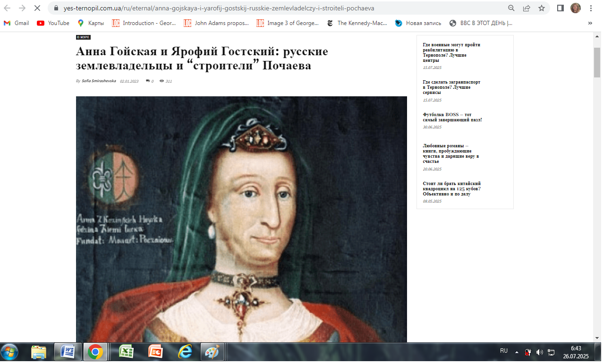Viewport: 603px width, 364px height.
Task: Click author name Sofia Smirashevska
Action: pyautogui.click(x=99, y=81)
